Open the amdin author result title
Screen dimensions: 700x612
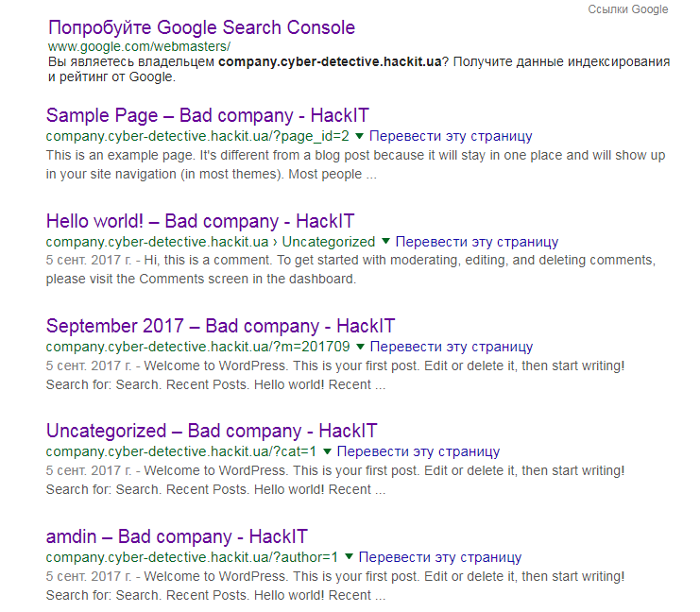pyautogui.click(x=177, y=537)
